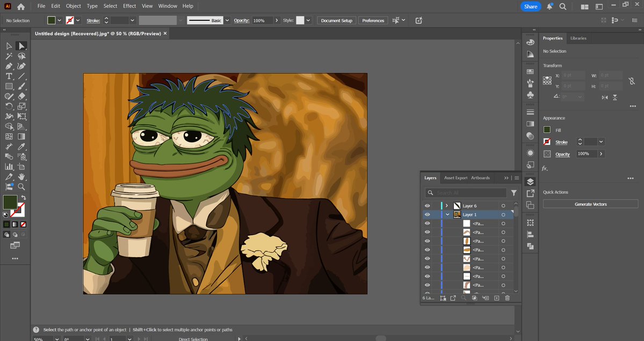Select the Shape Builder tool

point(9,127)
